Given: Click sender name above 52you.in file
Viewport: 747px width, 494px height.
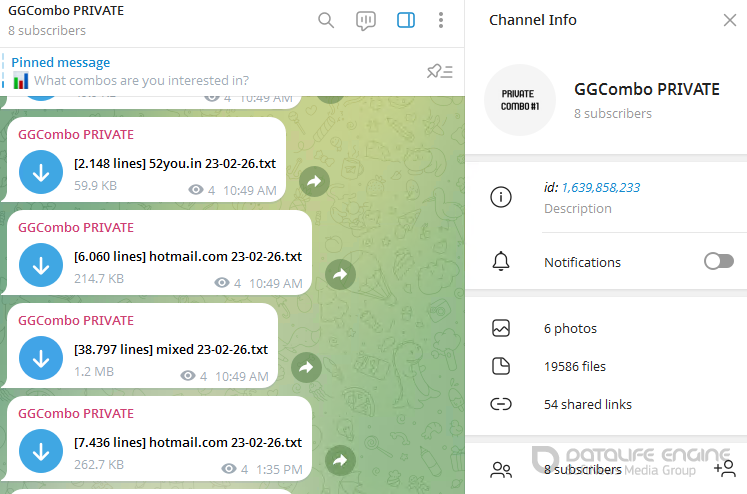Looking at the screenshot, I should (76, 135).
